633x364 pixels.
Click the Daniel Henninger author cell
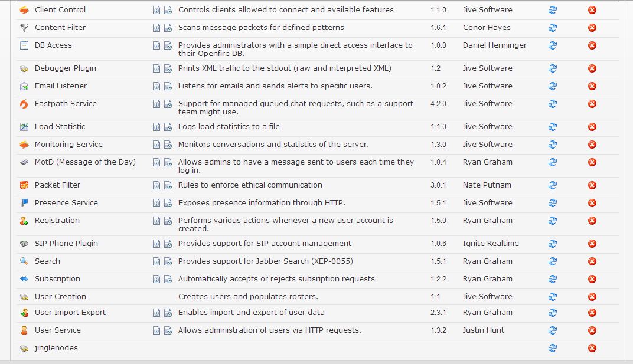[495, 45]
